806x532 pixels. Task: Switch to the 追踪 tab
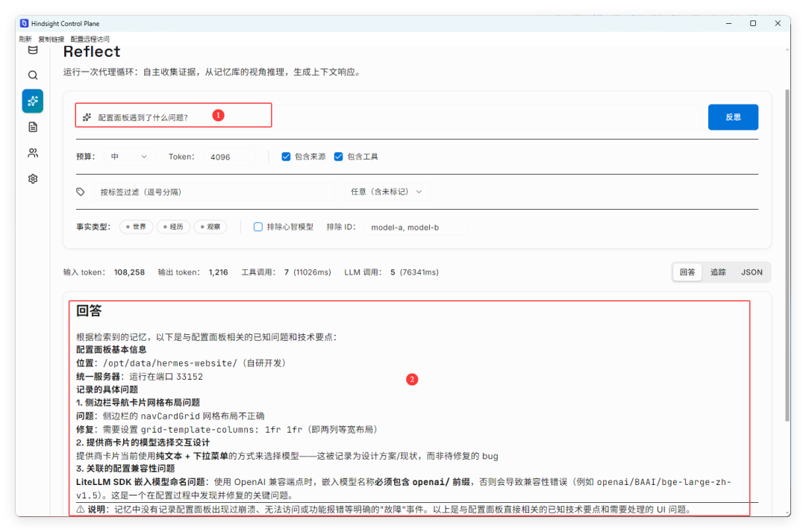click(718, 272)
